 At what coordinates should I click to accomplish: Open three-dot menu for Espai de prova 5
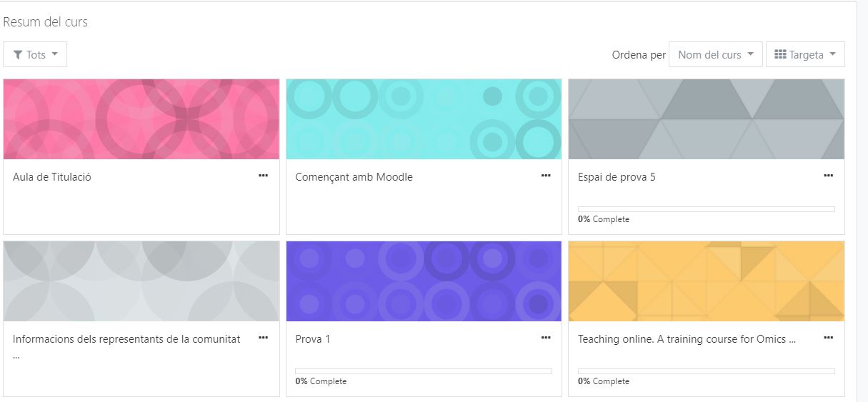pyautogui.click(x=828, y=175)
